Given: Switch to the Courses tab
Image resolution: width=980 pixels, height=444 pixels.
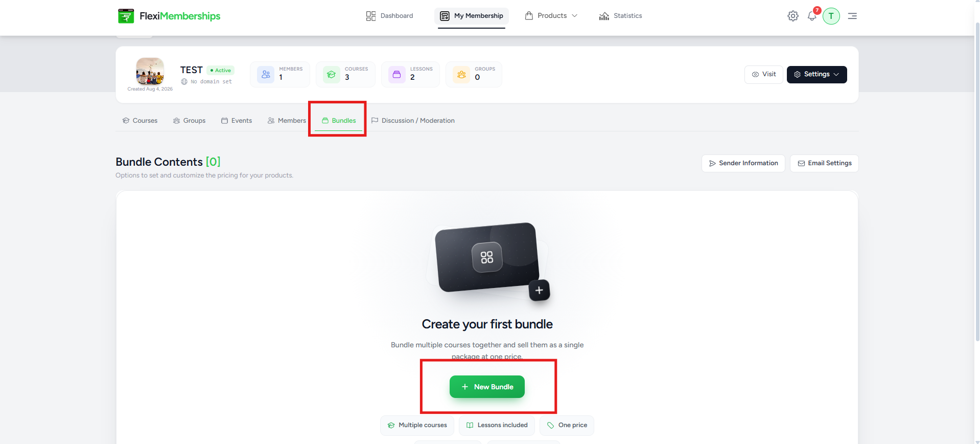Looking at the screenshot, I should (140, 121).
